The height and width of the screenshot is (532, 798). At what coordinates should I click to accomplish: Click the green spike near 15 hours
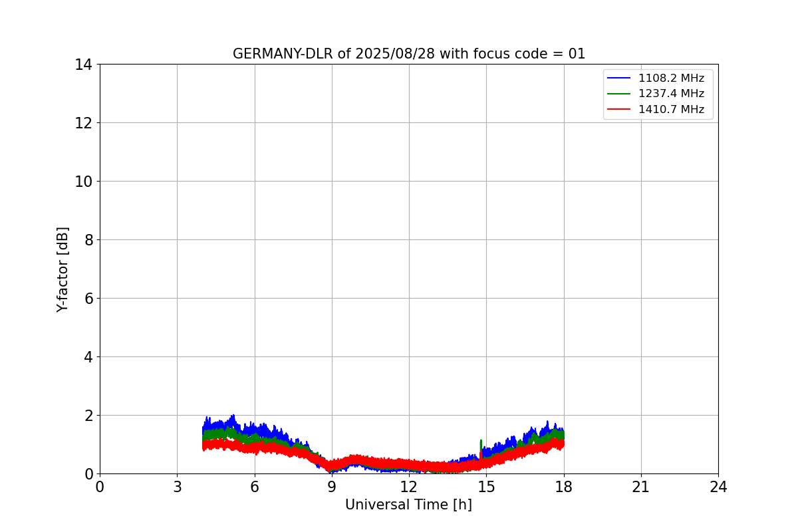tap(481, 446)
